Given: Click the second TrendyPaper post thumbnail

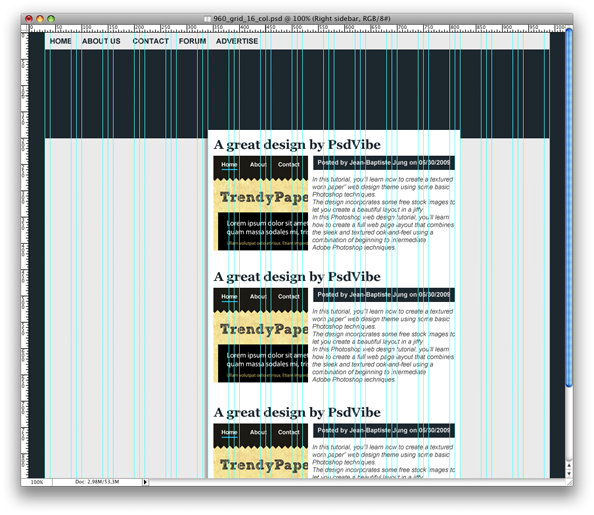Looking at the screenshot, I should coord(261,335).
